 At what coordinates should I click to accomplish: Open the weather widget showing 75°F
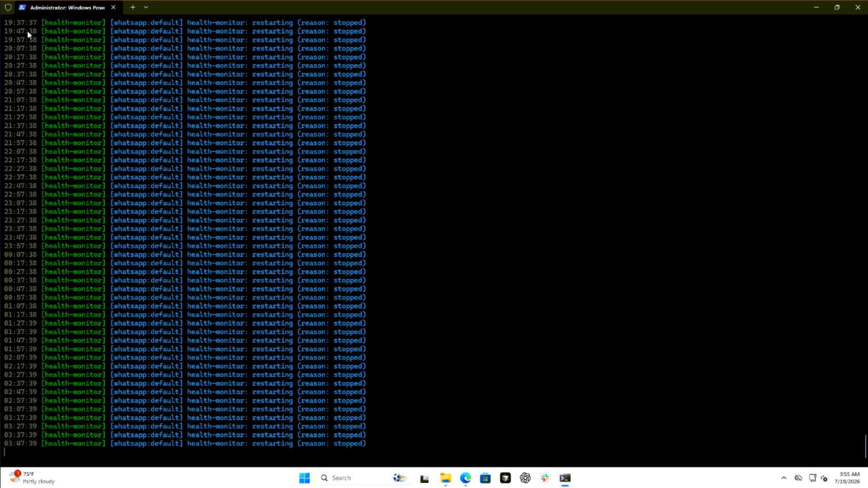pyautogui.click(x=32, y=478)
